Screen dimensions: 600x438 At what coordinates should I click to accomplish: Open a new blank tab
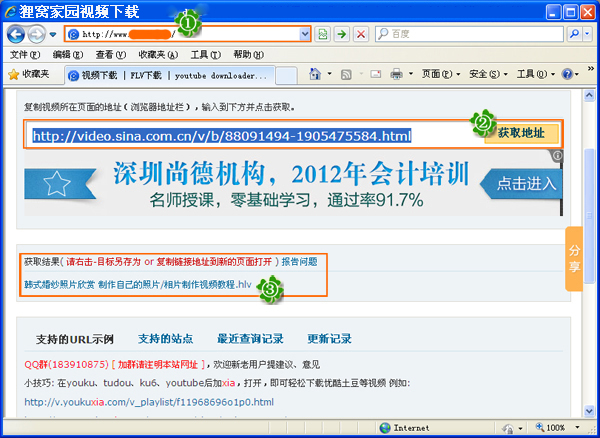coord(286,75)
